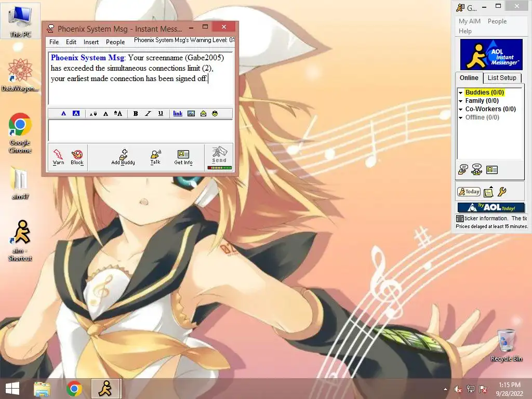Screen dimensions: 532x399
Task: Open File menu in message window
Action: tap(54, 42)
